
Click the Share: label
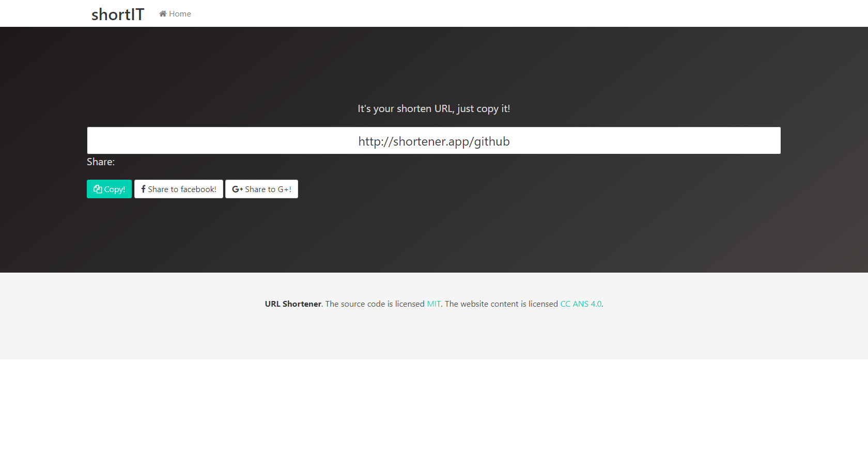point(101,162)
